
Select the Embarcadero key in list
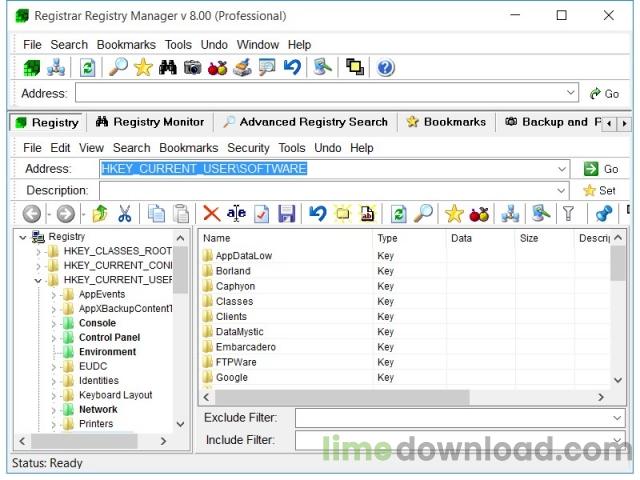246,347
